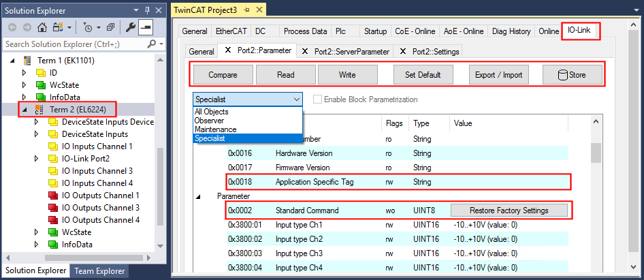Viewport: 644px width, 280px height.
Task: Toggle Enable Block Parametrization checkbox
Action: click(x=318, y=99)
